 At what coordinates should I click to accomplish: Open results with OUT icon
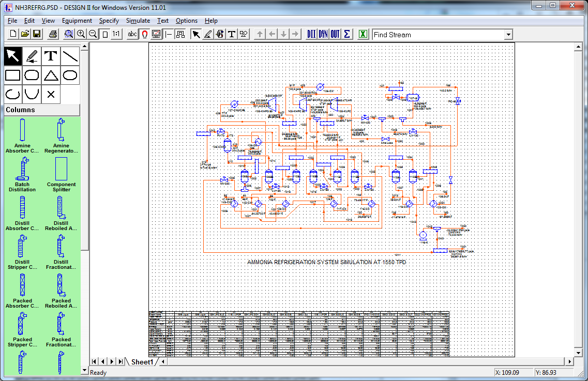tap(335, 34)
